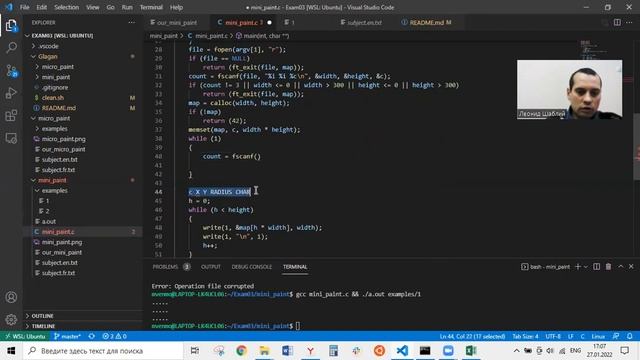Screen dimensions: 640x360
Task: Open Microsoft Word from taskbar
Action: point(287,351)
